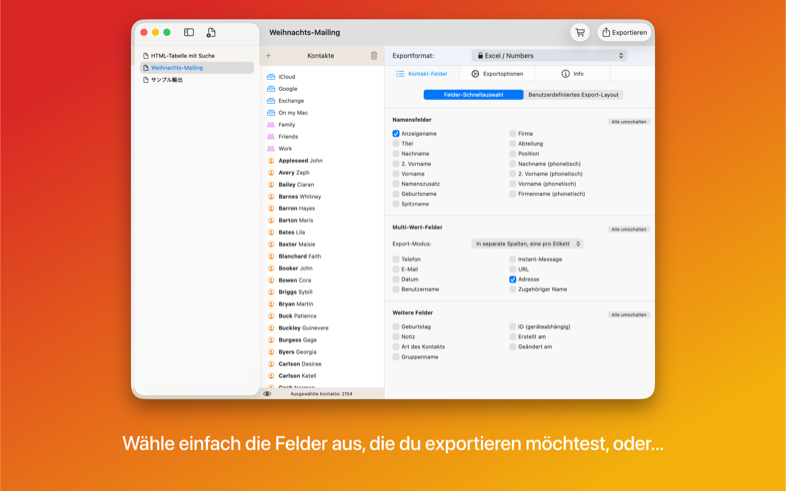Uncheck the Anzeigename checkbox

[396, 134]
